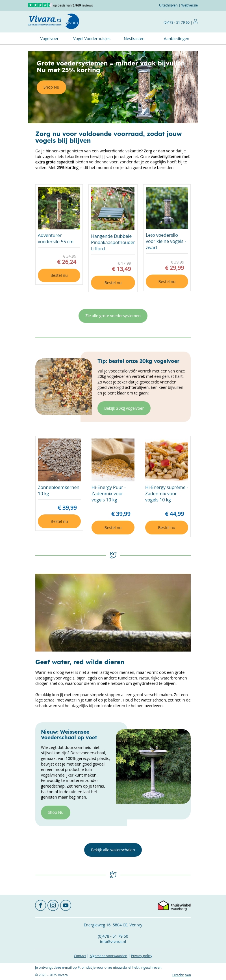226x980 pixels.
Task: Open the Nestkasten menu item
Action: 134,38
